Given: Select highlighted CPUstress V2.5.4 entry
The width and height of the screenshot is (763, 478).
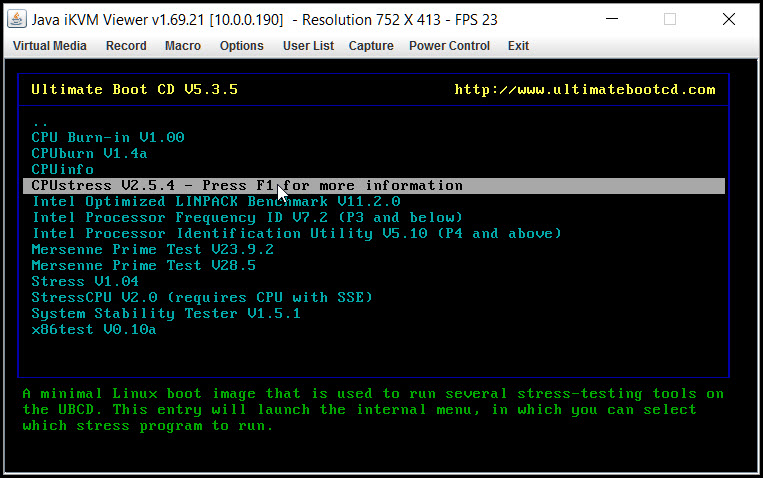Looking at the screenshot, I should [374, 185].
